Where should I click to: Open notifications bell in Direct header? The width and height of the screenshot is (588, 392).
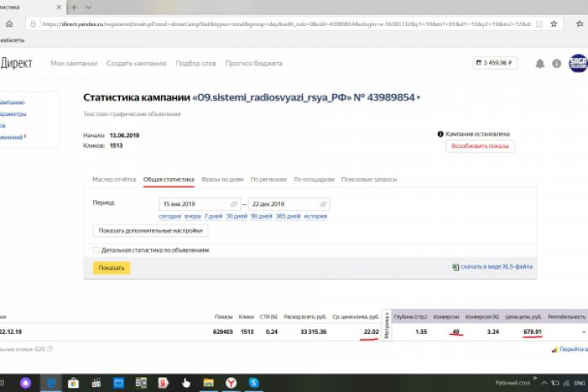coord(540,64)
